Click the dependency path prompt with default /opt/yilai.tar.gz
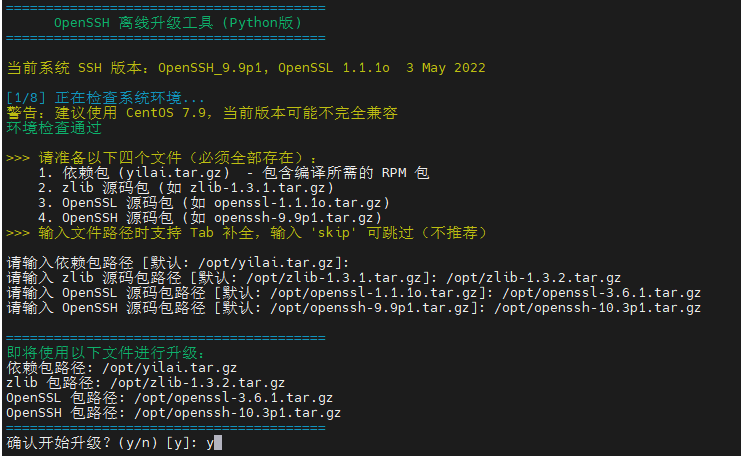 click(x=178, y=263)
